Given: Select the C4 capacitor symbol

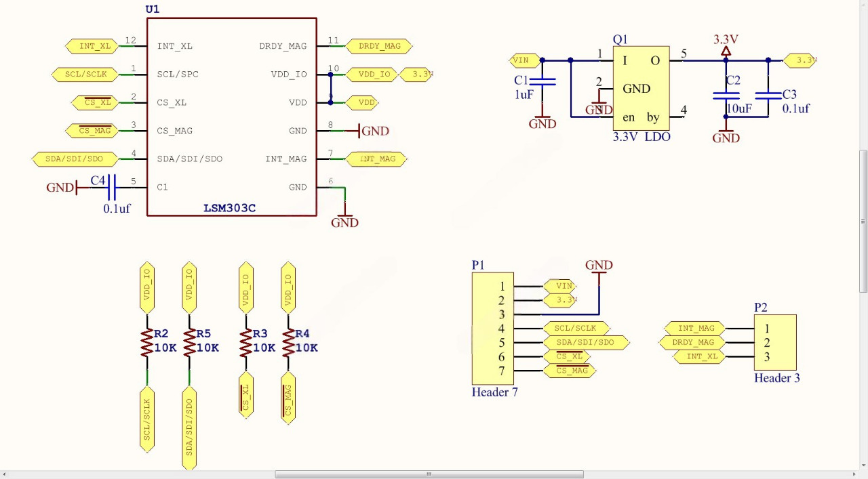Looking at the screenshot, I should click(111, 187).
